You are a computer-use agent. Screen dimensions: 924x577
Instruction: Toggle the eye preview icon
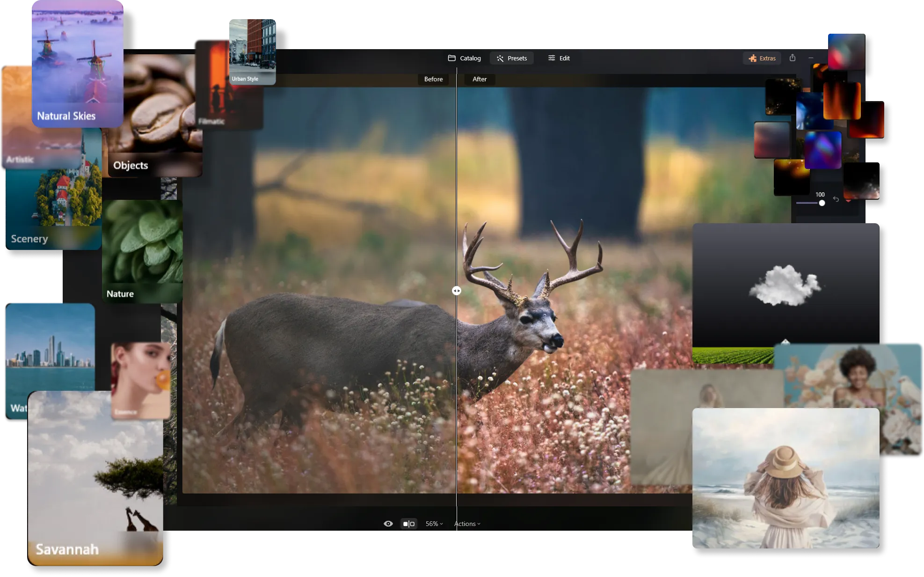pyautogui.click(x=388, y=524)
